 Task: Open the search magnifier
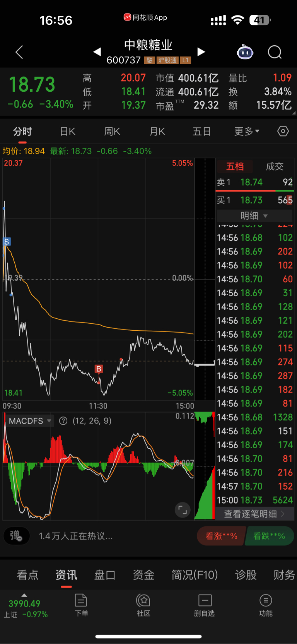point(275,52)
